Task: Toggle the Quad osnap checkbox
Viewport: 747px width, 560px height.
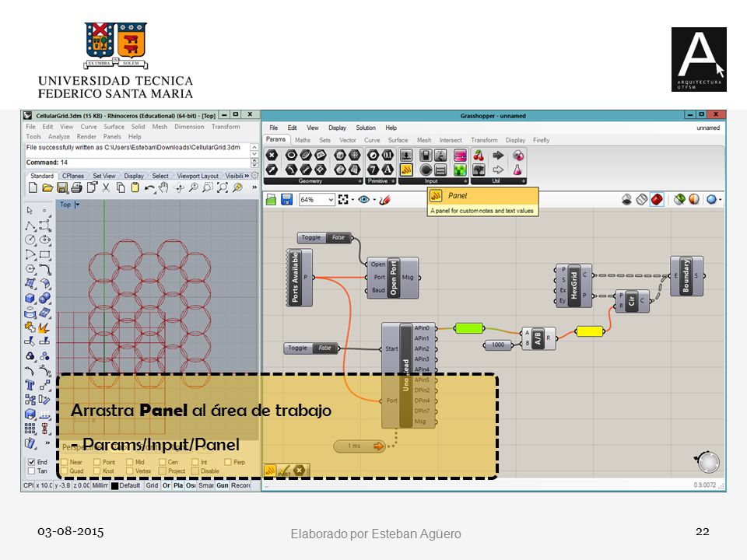Action: pyautogui.click(x=65, y=471)
